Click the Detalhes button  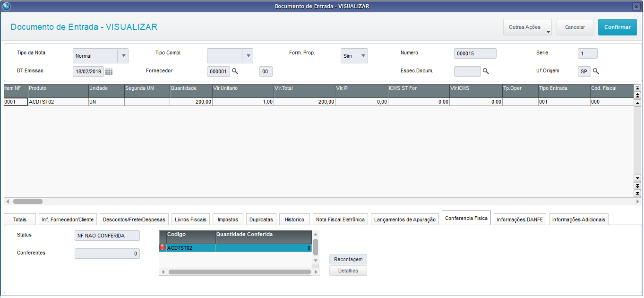[348, 271]
